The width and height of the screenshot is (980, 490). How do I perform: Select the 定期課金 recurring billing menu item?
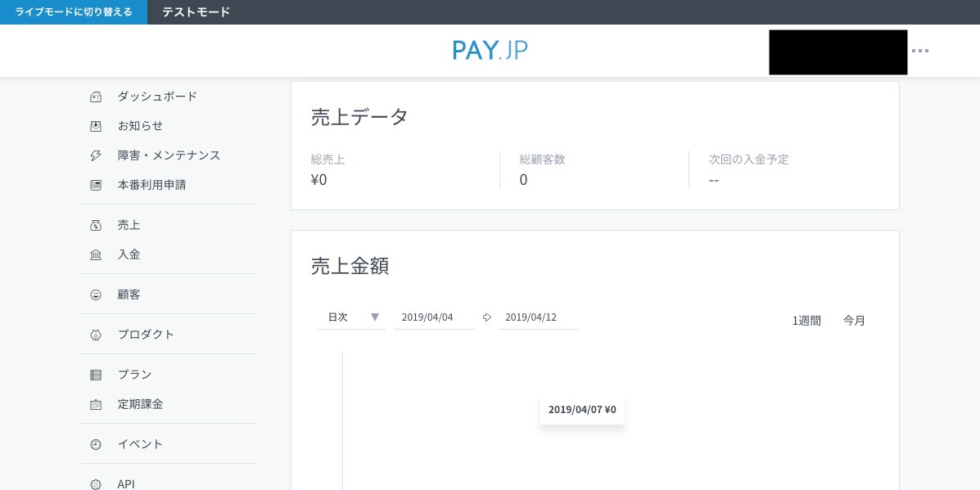140,403
